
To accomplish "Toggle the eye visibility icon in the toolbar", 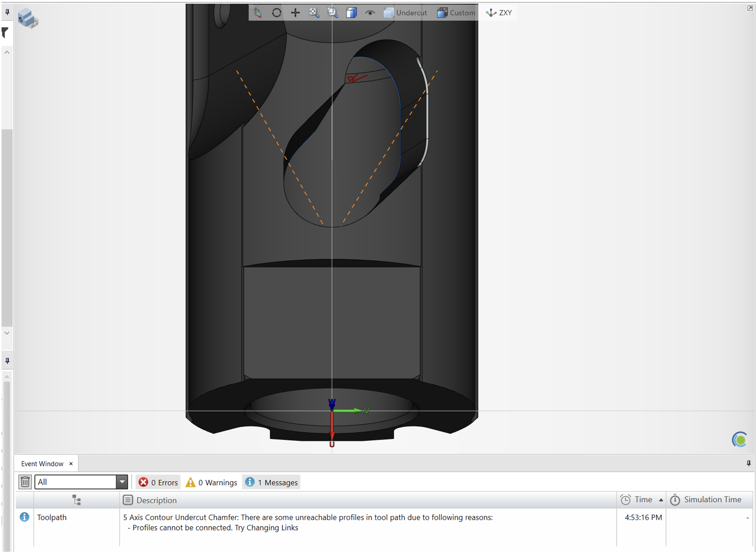I will 370,12.
